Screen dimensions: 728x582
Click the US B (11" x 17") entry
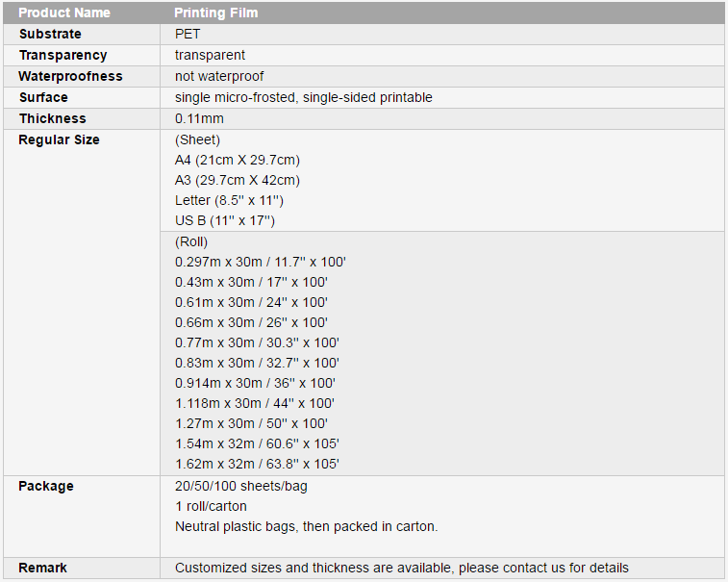tap(225, 220)
